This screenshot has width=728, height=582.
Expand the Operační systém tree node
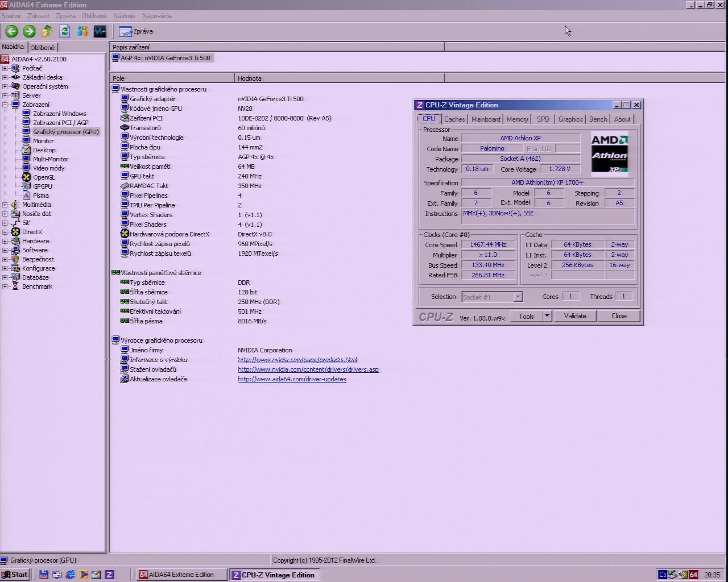click(x=5, y=86)
